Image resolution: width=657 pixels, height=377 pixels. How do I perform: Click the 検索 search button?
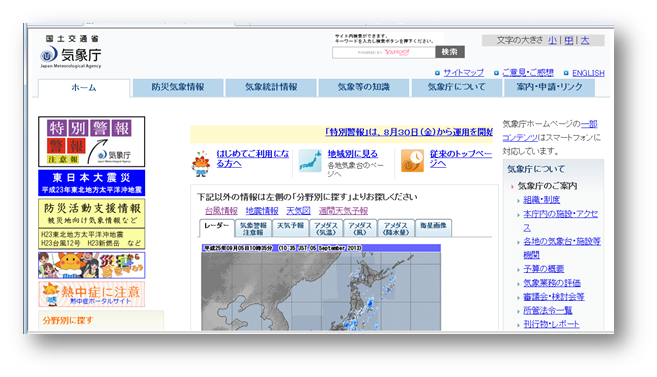tap(450, 52)
